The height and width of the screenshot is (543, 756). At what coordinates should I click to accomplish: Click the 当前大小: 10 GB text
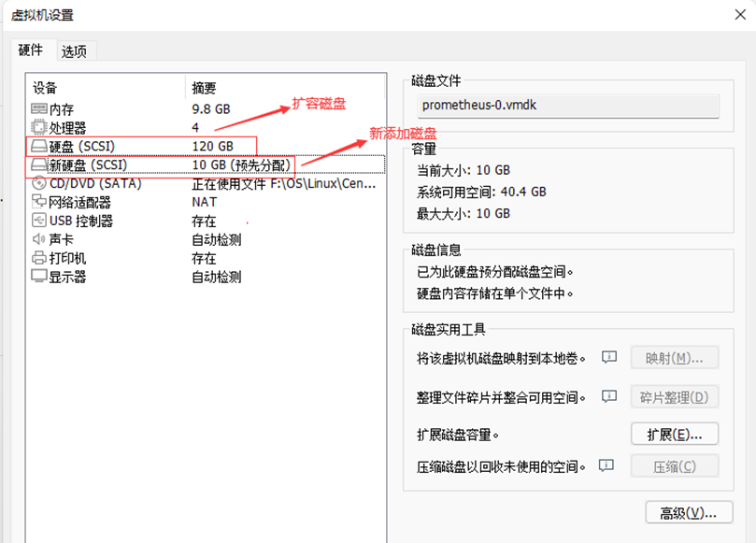[464, 170]
